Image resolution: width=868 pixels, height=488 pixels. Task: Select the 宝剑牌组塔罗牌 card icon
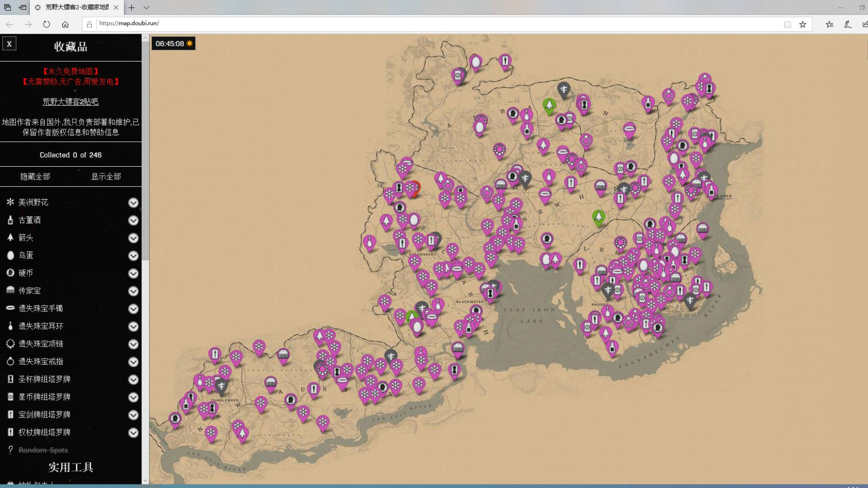(10, 414)
